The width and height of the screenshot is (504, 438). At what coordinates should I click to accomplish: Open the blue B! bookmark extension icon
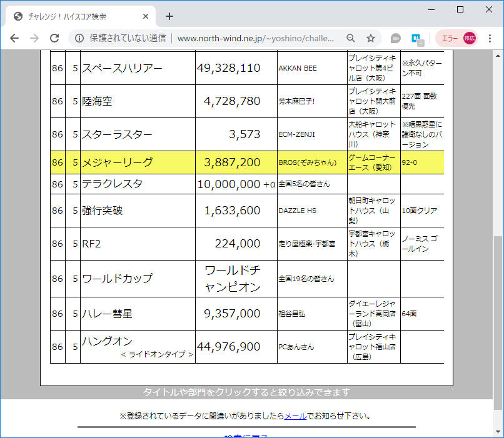pos(416,38)
